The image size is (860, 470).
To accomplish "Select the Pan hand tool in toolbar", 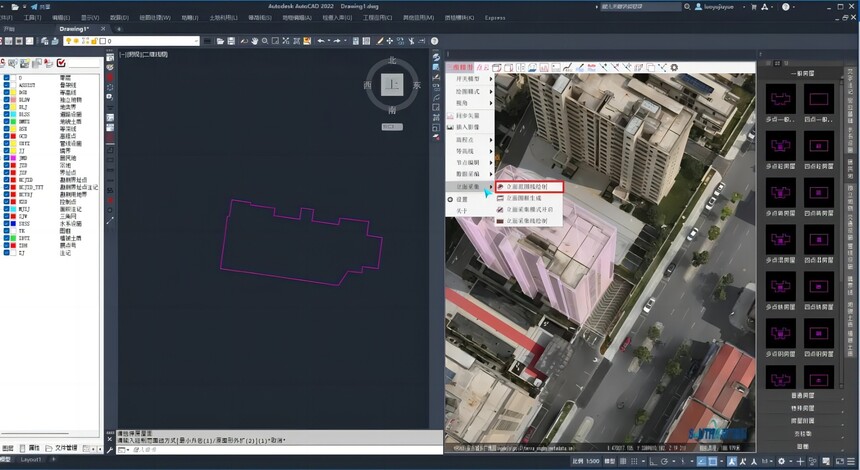I will [x=254, y=41].
